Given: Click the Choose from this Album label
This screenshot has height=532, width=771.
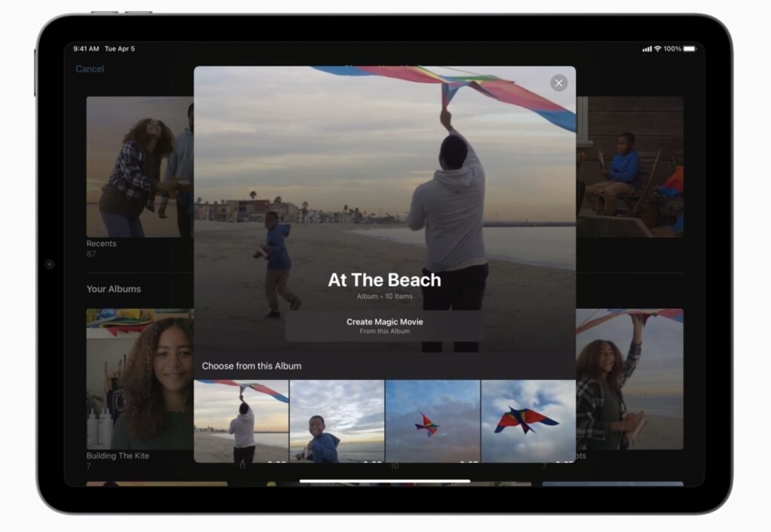Looking at the screenshot, I should (x=251, y=366).
